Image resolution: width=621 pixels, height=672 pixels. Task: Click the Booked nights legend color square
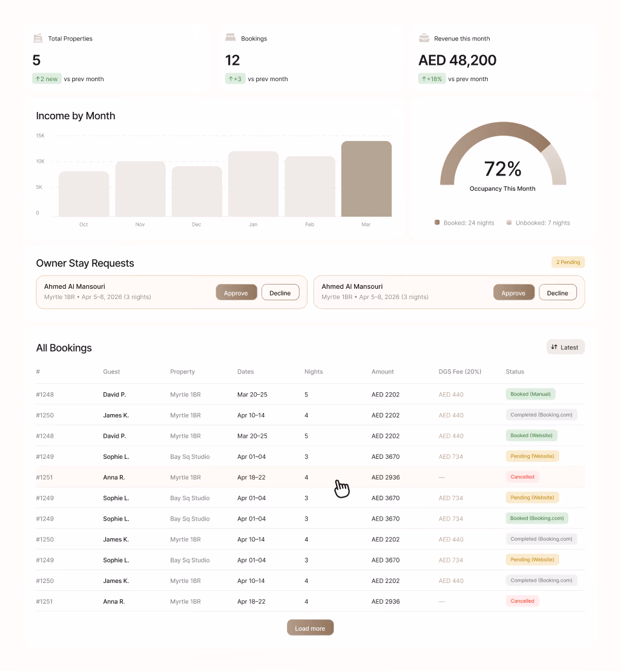pos(437,222)
